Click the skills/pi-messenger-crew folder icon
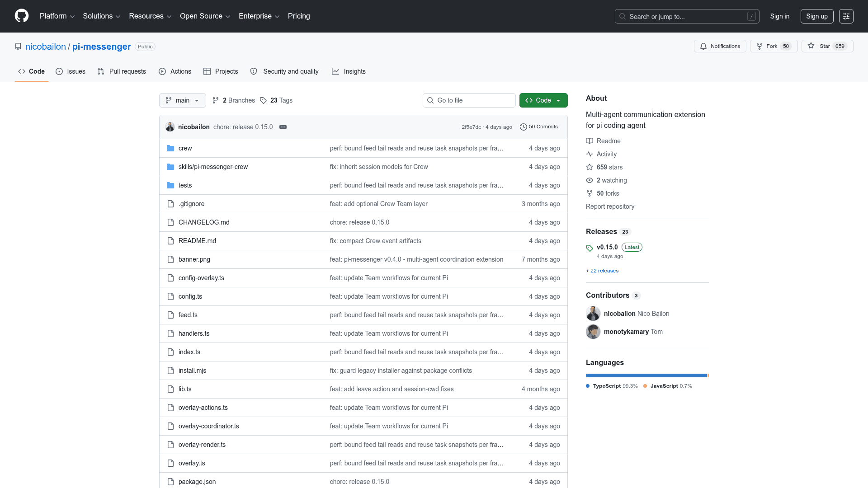 (170, 167)
